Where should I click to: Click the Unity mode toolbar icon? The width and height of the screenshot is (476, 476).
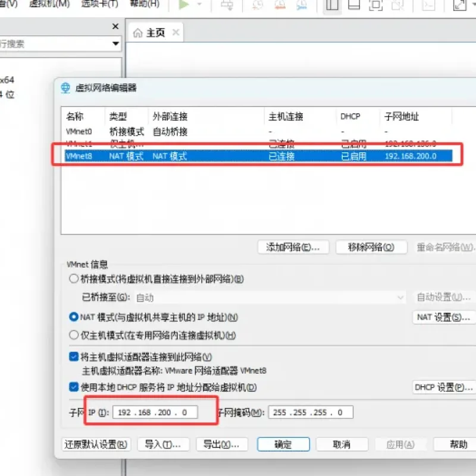click(x=397, y=5)
